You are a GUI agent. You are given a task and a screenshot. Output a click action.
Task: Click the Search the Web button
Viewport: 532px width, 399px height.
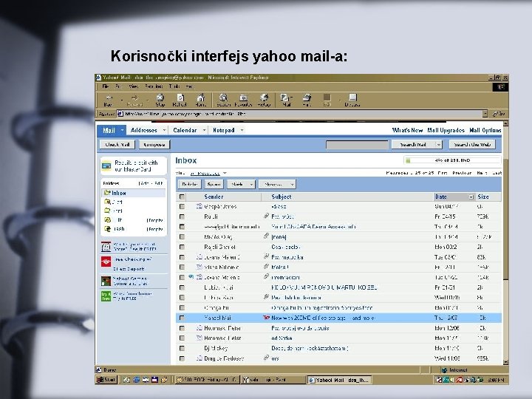click(472, 145)
